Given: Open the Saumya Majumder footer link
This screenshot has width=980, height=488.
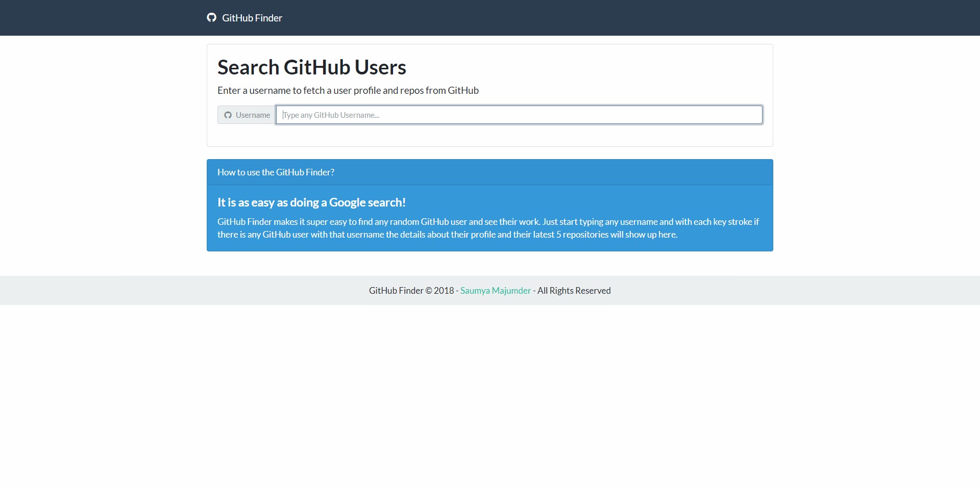Looking at the screenshot, I should pyautogui.click(x=496, y=291).
